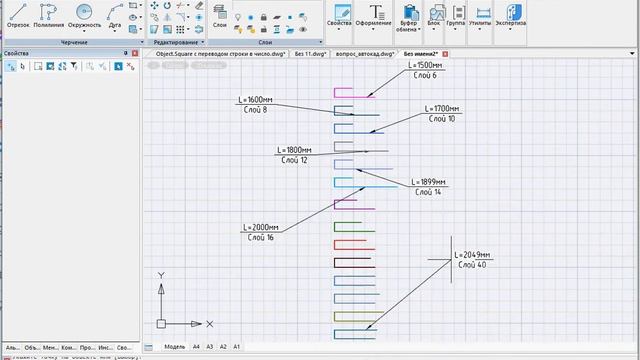The width and height of the screenshot is (640, 360).
Task: Open dropdown under Дуга tool
Action: [x=115, y=31]
